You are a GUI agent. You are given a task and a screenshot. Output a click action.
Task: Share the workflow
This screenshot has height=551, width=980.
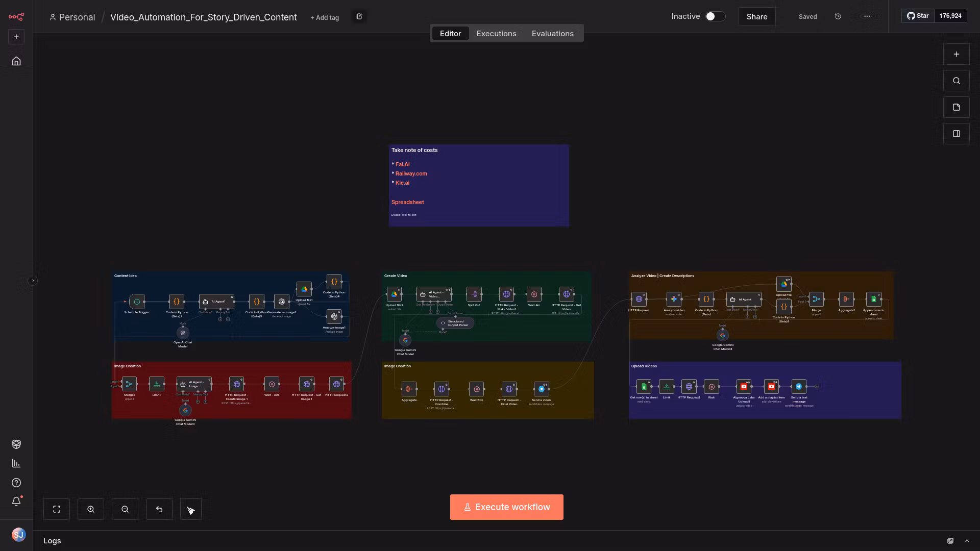click(756, 16)
